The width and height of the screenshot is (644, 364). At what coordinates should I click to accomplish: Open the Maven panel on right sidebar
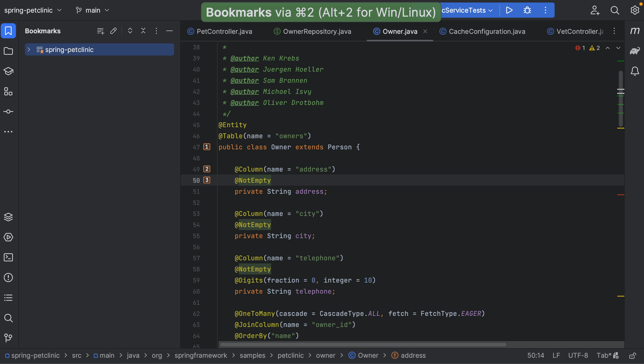tap(635, 31)
